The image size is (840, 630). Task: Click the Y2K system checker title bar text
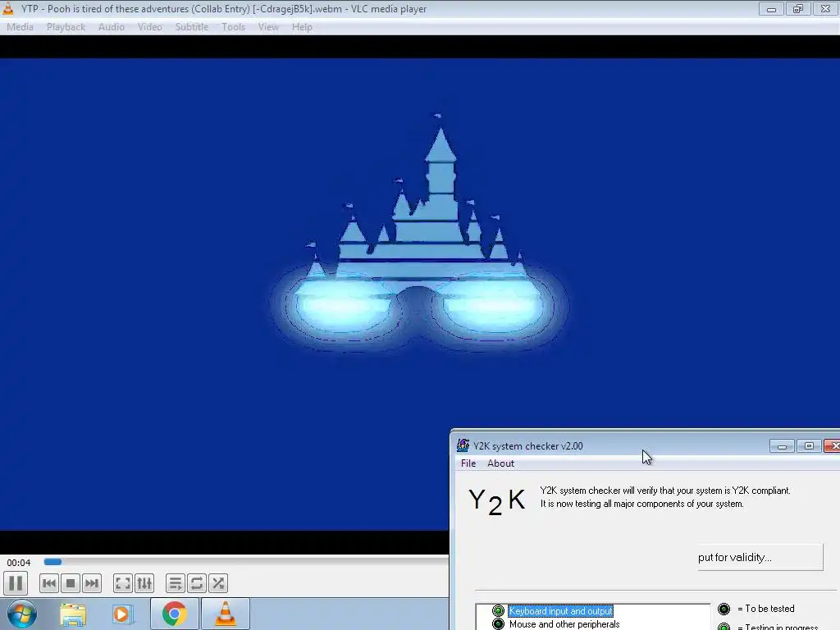pos(527,445)
